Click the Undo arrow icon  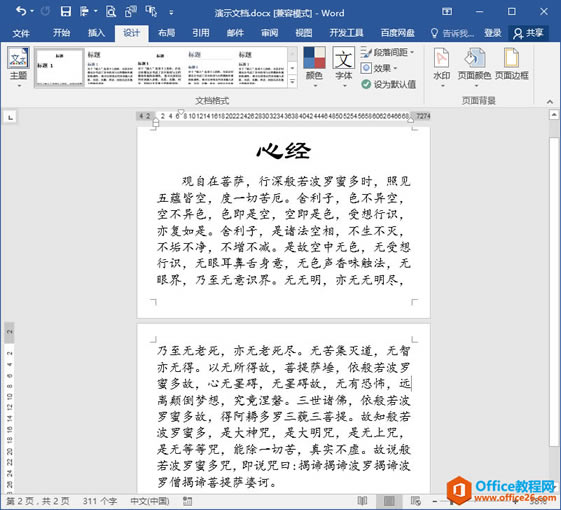[x=21, y=11]
